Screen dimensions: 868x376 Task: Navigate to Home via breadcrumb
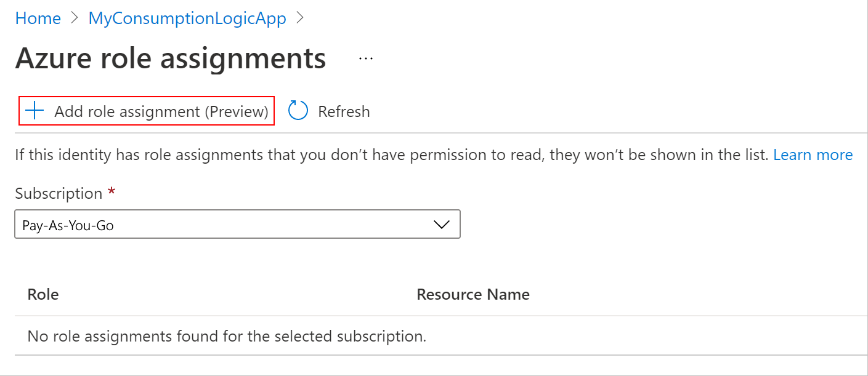pyautogui.click(x=38, y=18)
